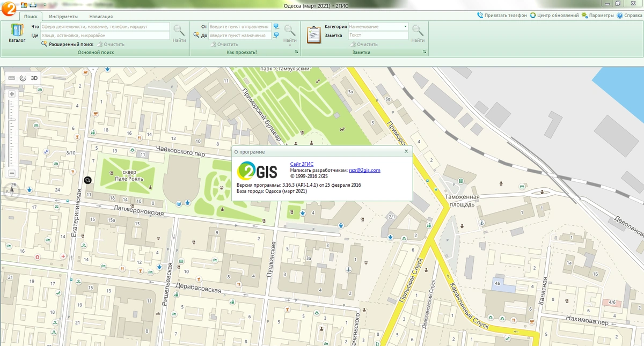Open the Категория combo box dropdown

405,26
